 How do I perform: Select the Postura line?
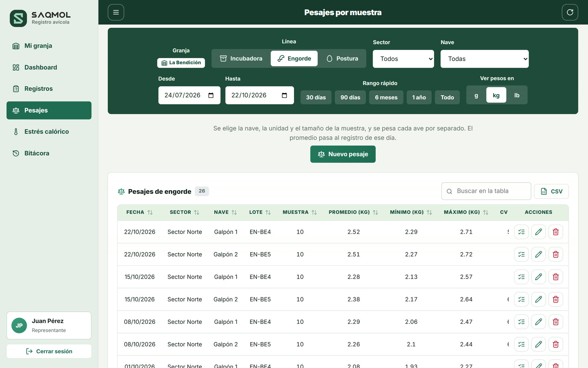[x=342, y=59]
